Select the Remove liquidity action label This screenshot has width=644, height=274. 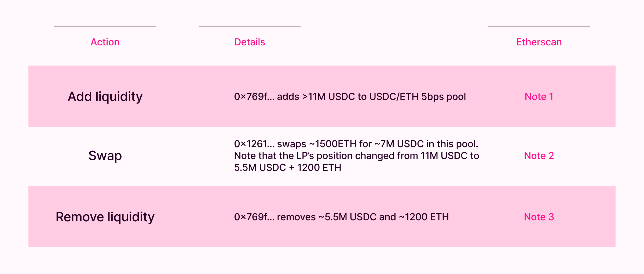click(x=105, y=217)
